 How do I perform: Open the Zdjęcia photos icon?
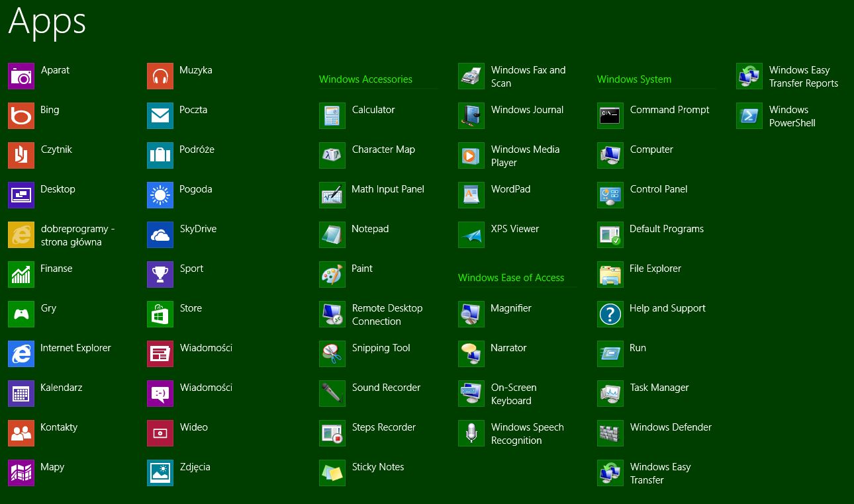[x=160, y=473]
